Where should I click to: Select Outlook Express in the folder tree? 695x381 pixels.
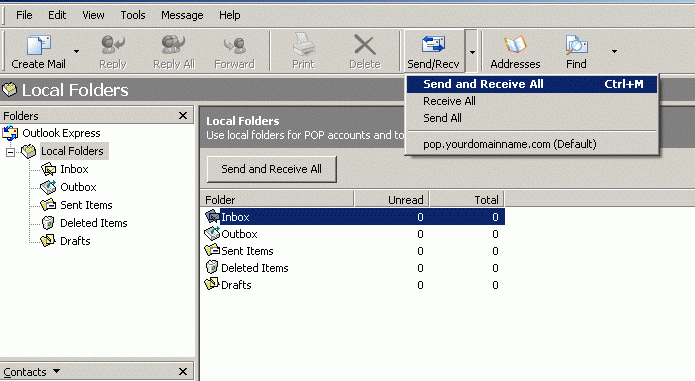[x=61, y=133]
